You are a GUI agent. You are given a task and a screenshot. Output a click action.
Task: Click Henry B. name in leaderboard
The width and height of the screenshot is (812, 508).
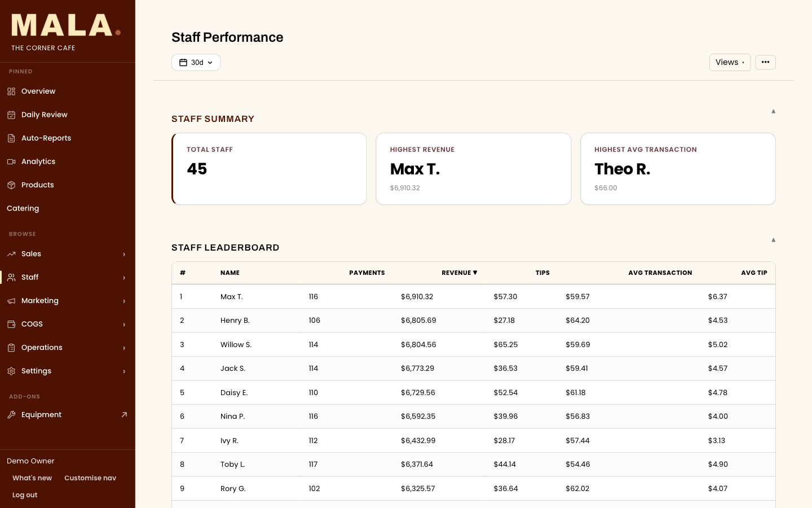click(235, 321)
